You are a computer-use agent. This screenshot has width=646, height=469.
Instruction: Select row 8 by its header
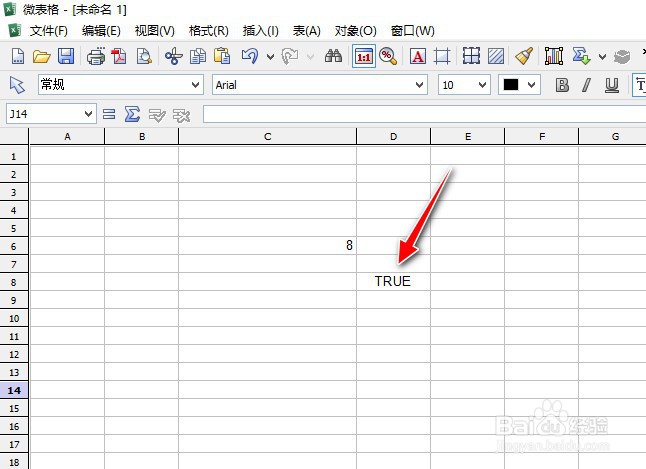[x=14, y=282]
